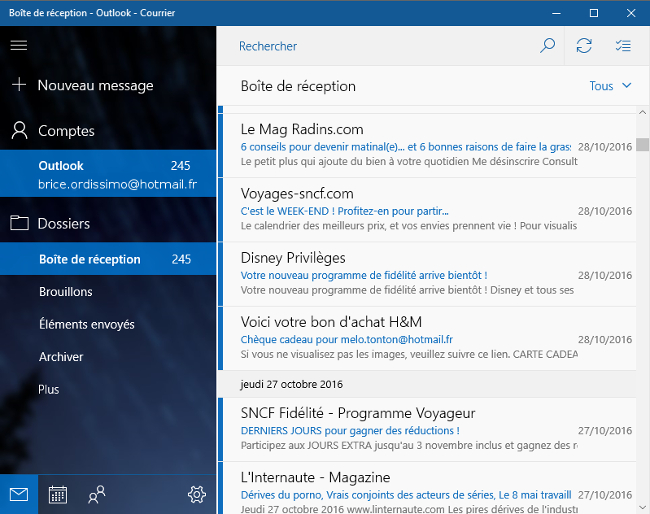Screen dimensions: 650x514
Task: Click Nouveau message label
Action: pos(95,85)
